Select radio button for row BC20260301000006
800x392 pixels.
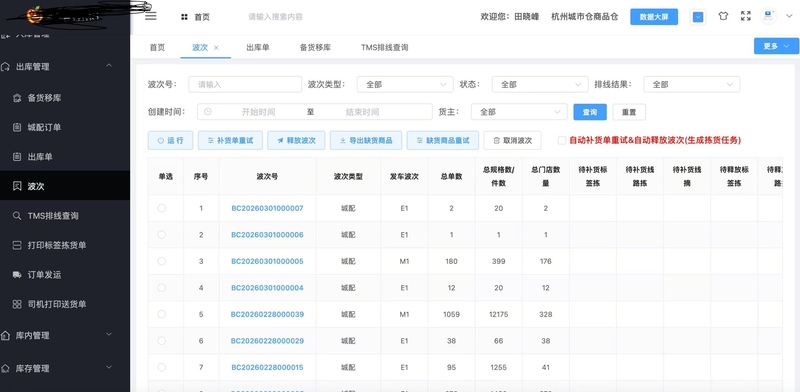[162, 234]
